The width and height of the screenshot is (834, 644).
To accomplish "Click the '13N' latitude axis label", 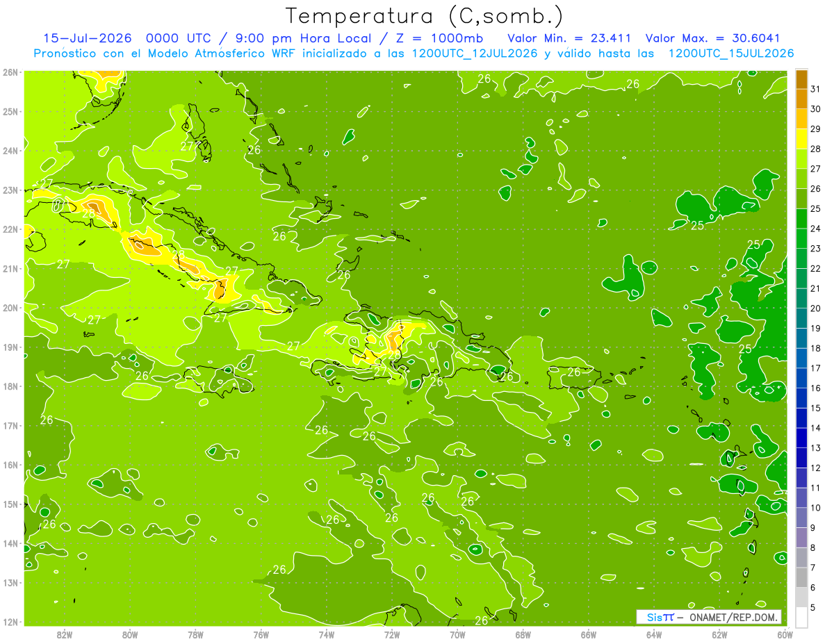I will 10,583.
